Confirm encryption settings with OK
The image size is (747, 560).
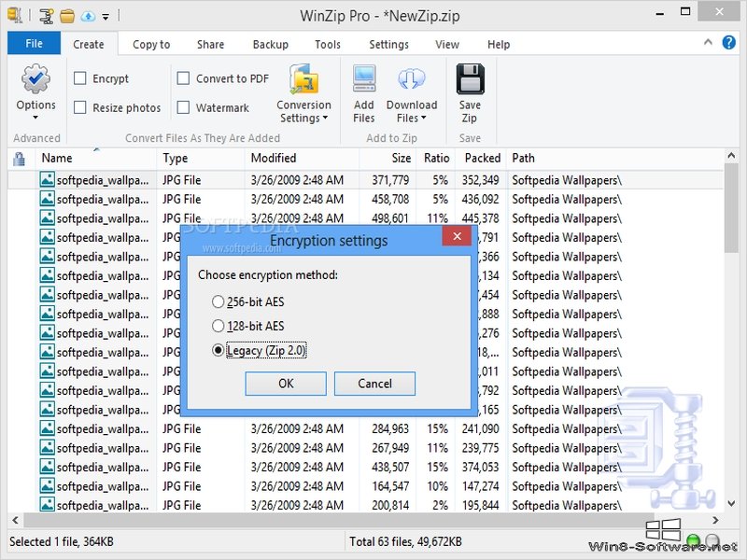click(x=286, y=384)
